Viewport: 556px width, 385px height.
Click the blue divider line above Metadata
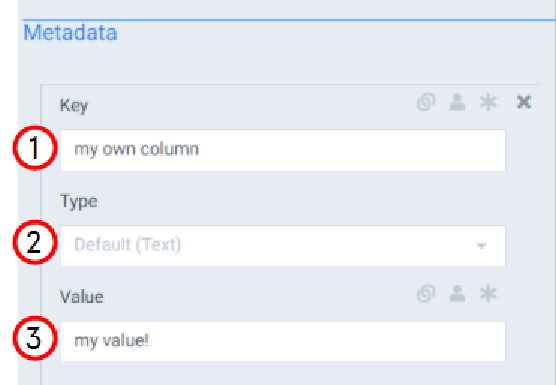[x=289, y=20]
